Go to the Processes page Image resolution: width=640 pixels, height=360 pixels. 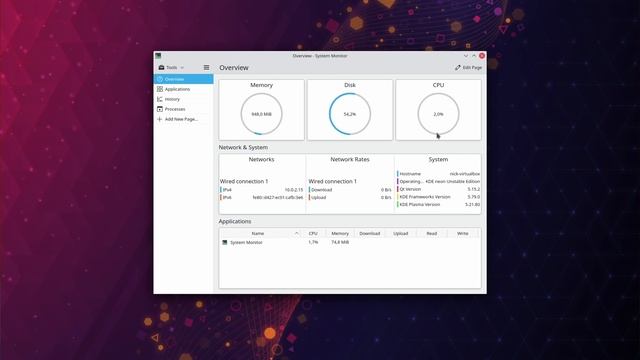(x=183, y=109)
